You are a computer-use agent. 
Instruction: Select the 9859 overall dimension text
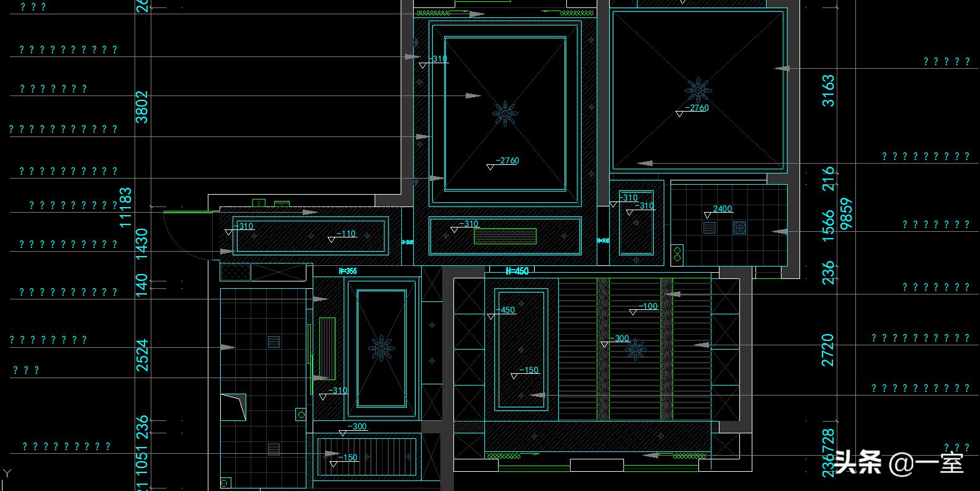pos(846,214)
